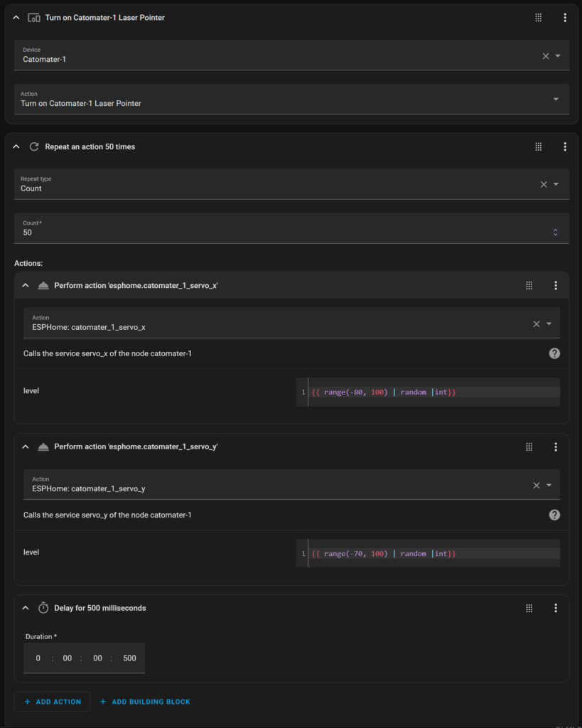
Task: Clear the Catomater-1 device selection
Action: point(546,56)
